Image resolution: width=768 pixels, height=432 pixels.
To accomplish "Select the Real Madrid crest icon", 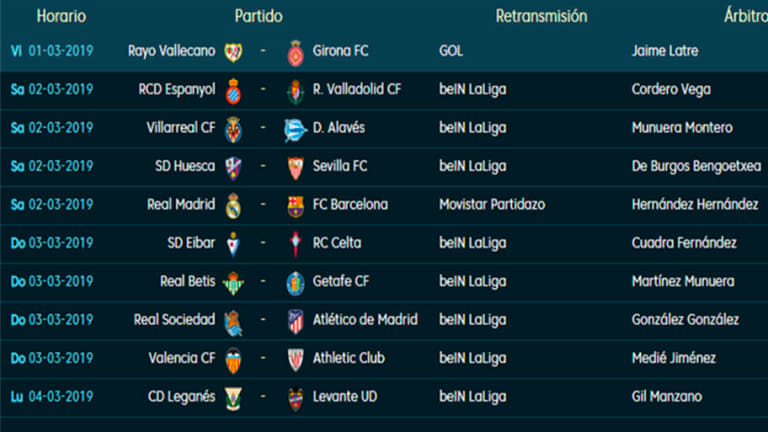I will point(233,205).
